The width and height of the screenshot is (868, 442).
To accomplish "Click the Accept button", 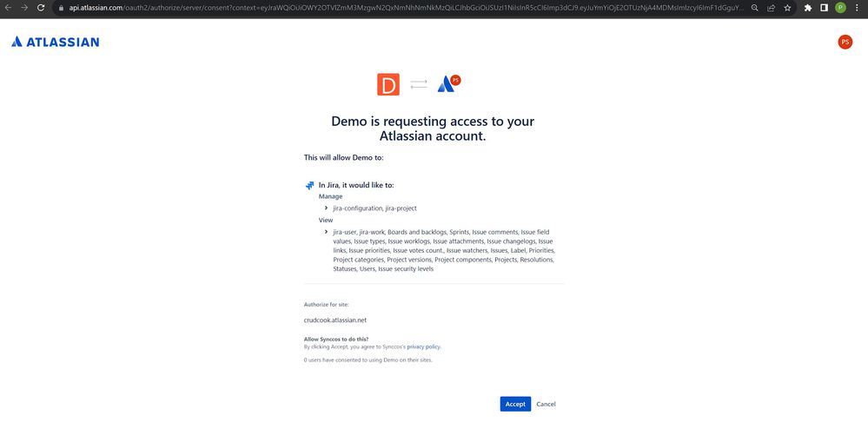I will pyautogui.click(x=515, y=404).
